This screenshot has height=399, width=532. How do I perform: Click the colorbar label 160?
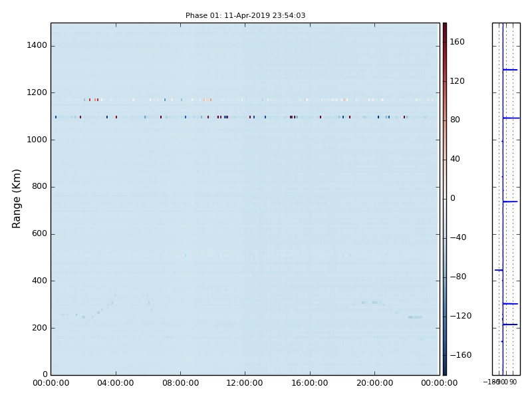click(x=457, y=42)
